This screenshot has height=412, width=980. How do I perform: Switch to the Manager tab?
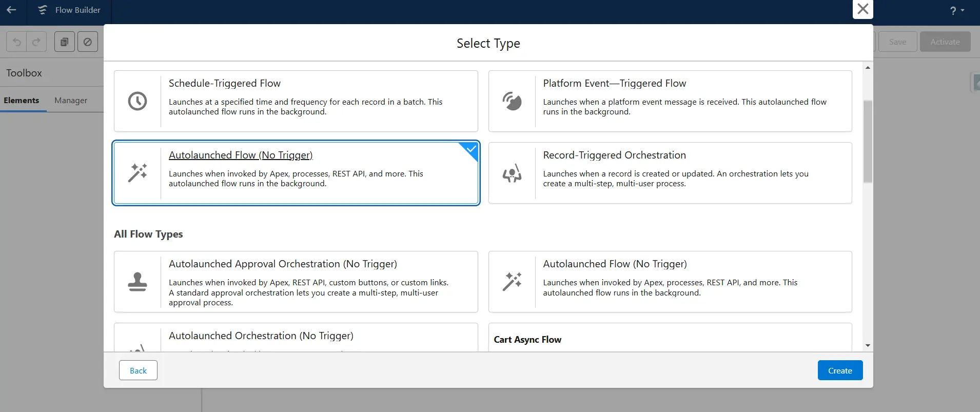point(71,100)
